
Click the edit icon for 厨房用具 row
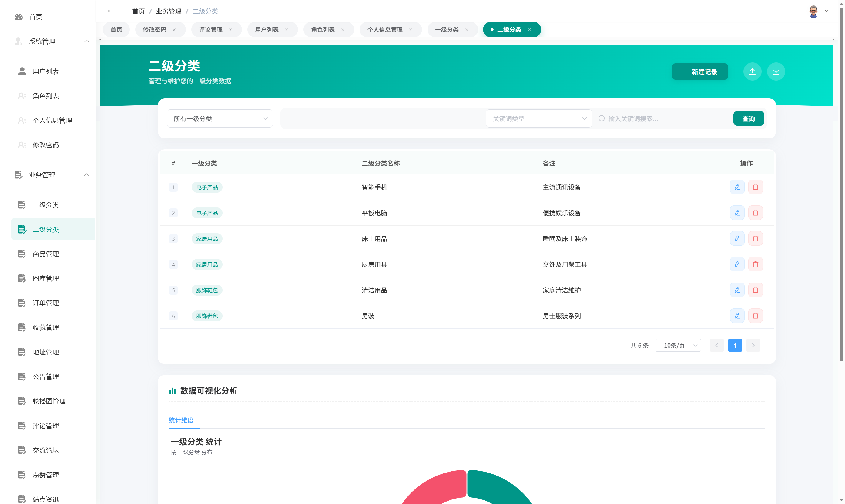(737, 264)
